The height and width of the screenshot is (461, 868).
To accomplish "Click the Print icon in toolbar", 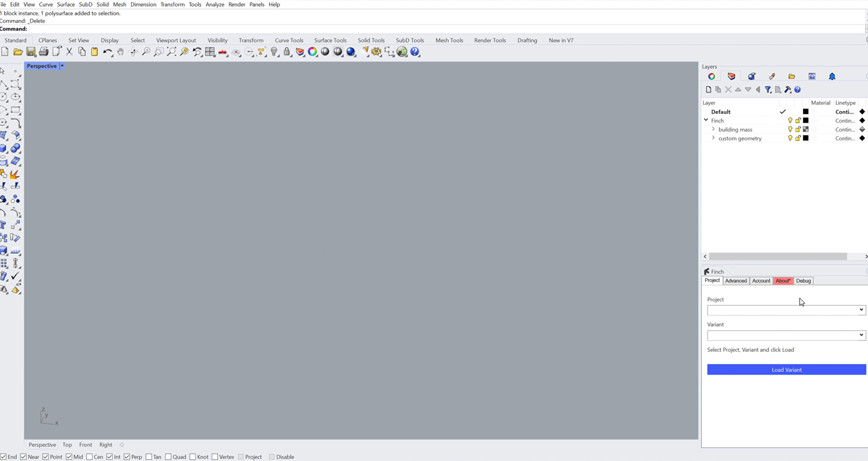I will (43, 52).
